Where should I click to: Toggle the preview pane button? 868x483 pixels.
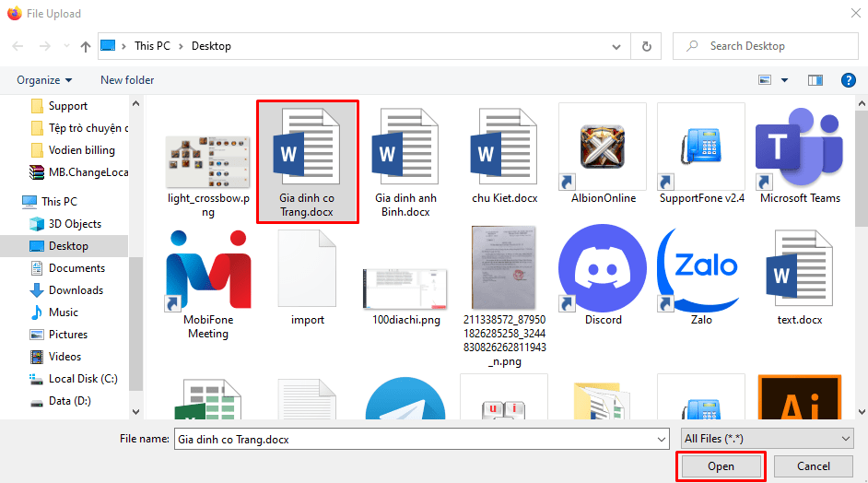point(815,80)
